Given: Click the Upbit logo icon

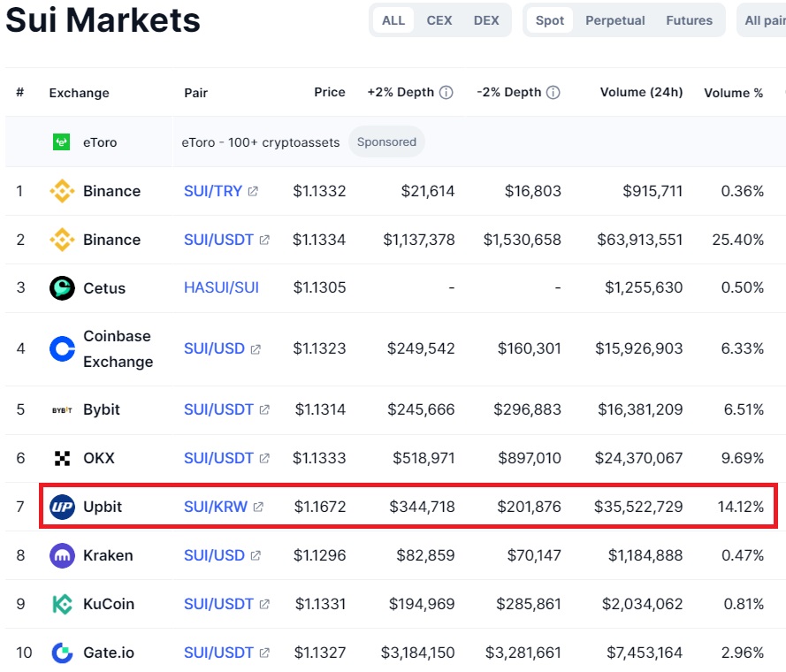Looking at the screenshot, I should pos(62,507).
